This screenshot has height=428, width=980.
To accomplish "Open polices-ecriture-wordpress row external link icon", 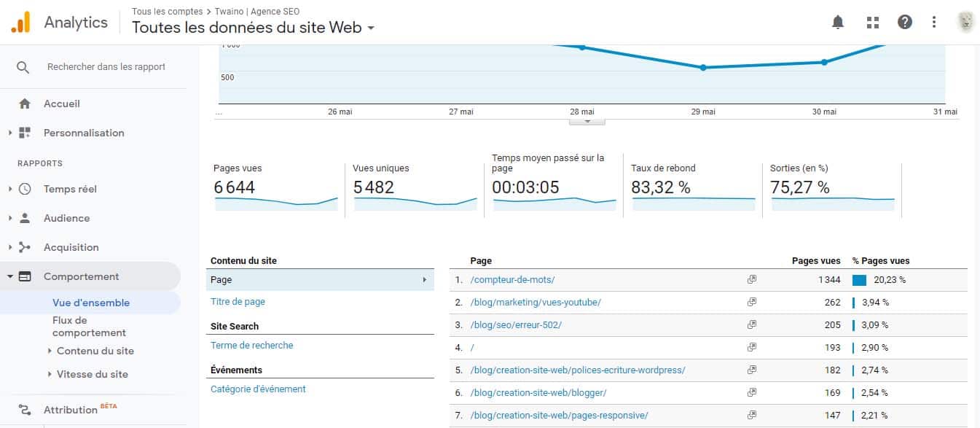I will 752,370.
